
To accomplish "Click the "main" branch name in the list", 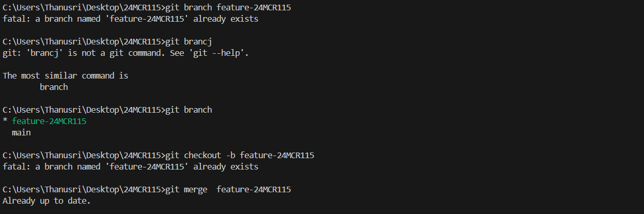I will [x=21, y=133].
